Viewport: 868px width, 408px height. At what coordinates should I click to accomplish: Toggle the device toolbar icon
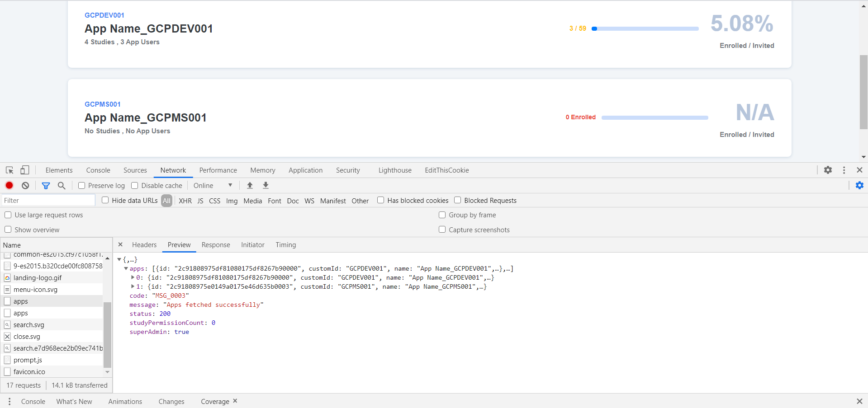(x=25, y=170)
